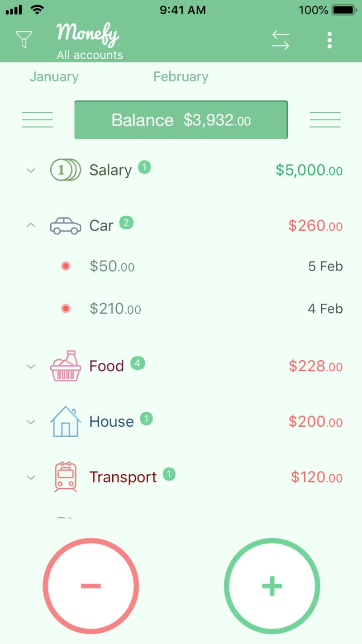The width and height of the screenshot is (362, 644).
Task: Expand the Transport category chevron
Action: pos(31,477)
